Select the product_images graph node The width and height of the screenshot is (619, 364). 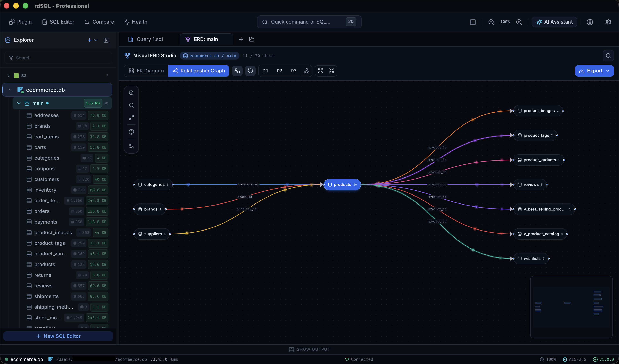538,111
